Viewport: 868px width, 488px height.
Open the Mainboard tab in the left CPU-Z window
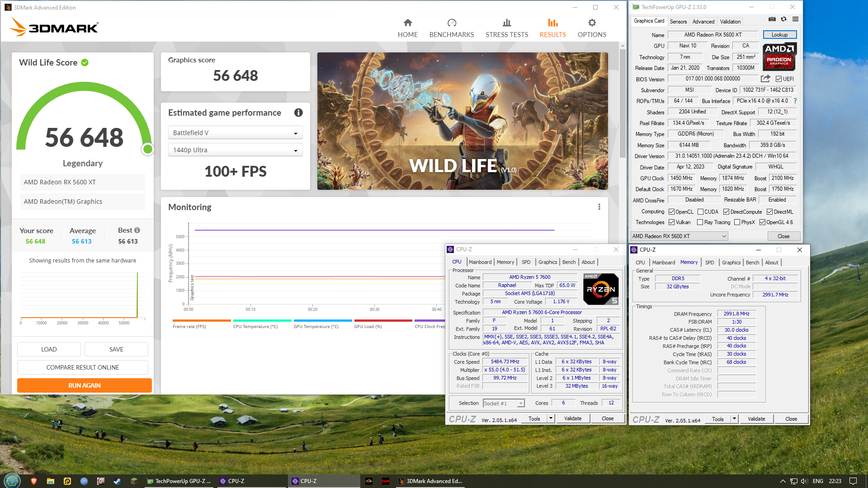pyautogui.click(x=480, y=262)
